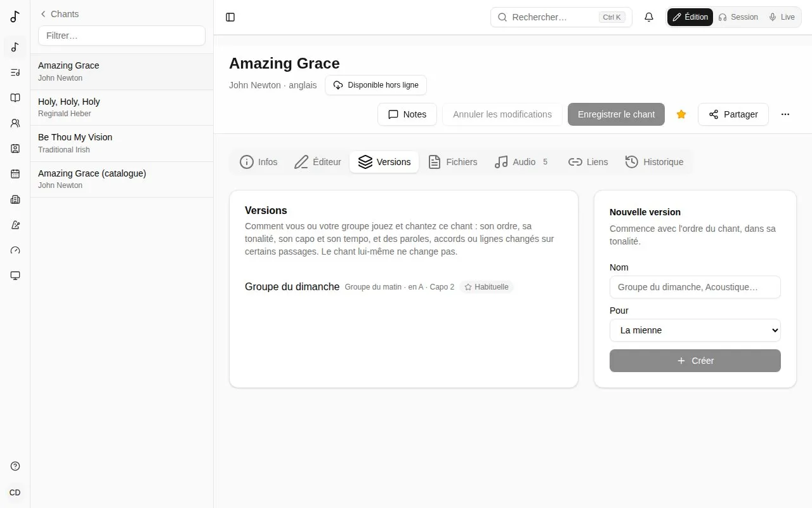812x508 pixels.
Task: Toggle the yellow favorite star
Action: point(681,114)
